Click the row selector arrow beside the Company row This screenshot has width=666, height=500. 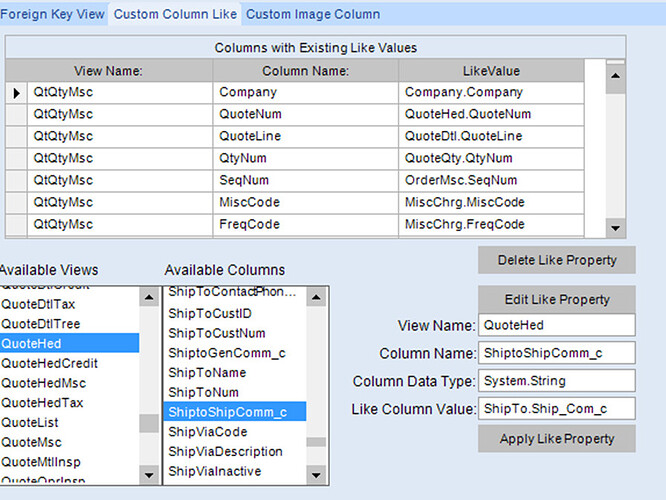pos(16,92)
